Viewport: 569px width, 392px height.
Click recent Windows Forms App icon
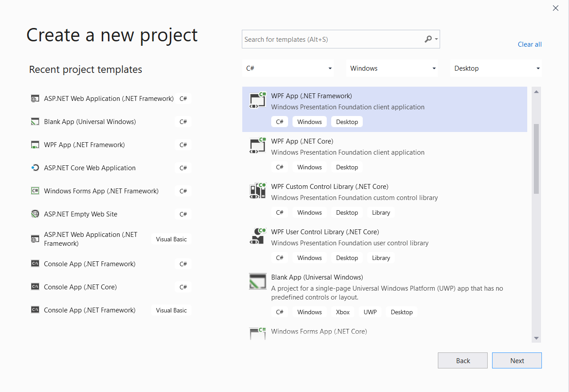coord(35,191)
